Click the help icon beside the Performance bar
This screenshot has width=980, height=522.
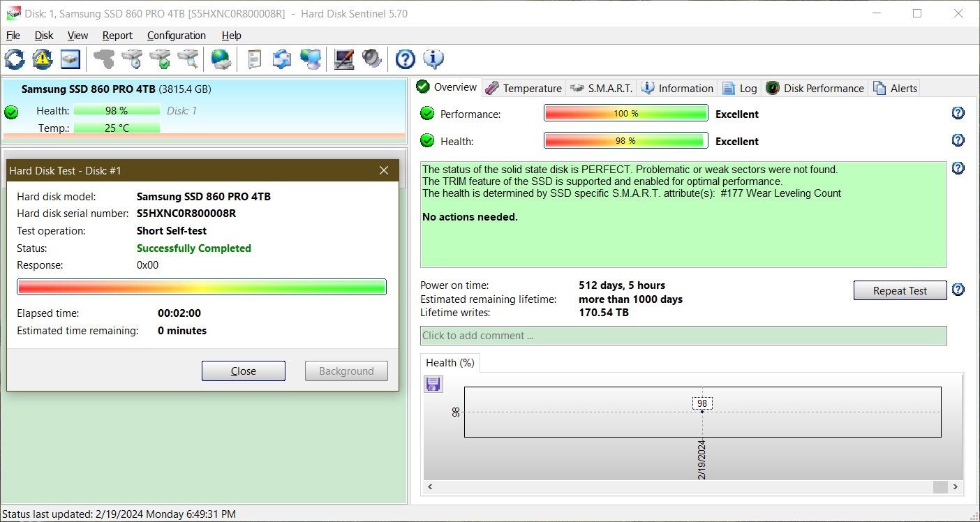[x=958, y=113]
